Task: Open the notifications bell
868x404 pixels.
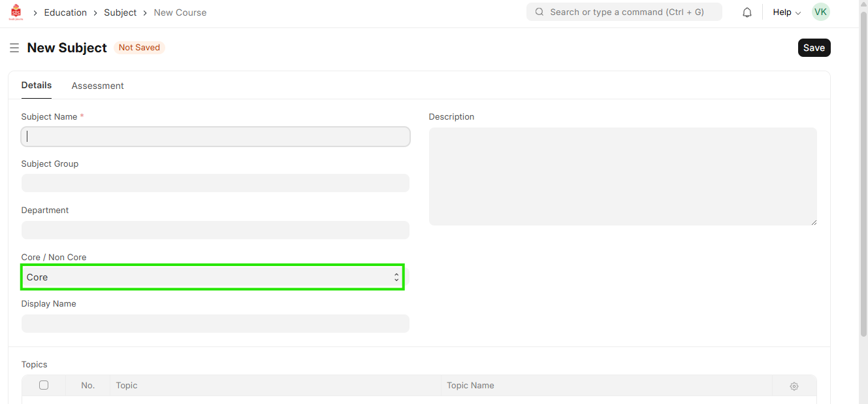Action: click(x=747, y=12)
